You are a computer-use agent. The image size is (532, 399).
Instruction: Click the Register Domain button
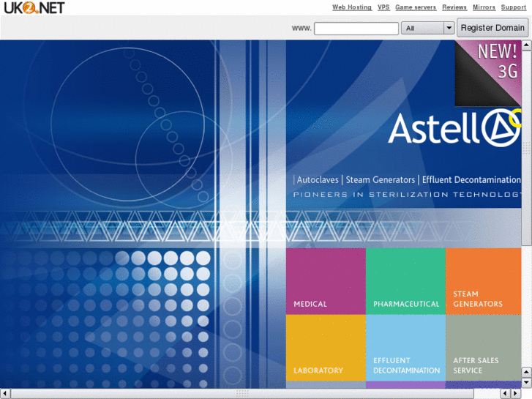(x=492, y=28)
